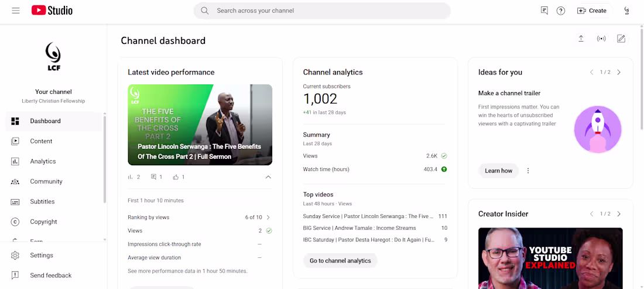Viewport: 644px width, 289px height.
Task: Toggle the hamburger navigation menu
Action: [x=16, y=11]
